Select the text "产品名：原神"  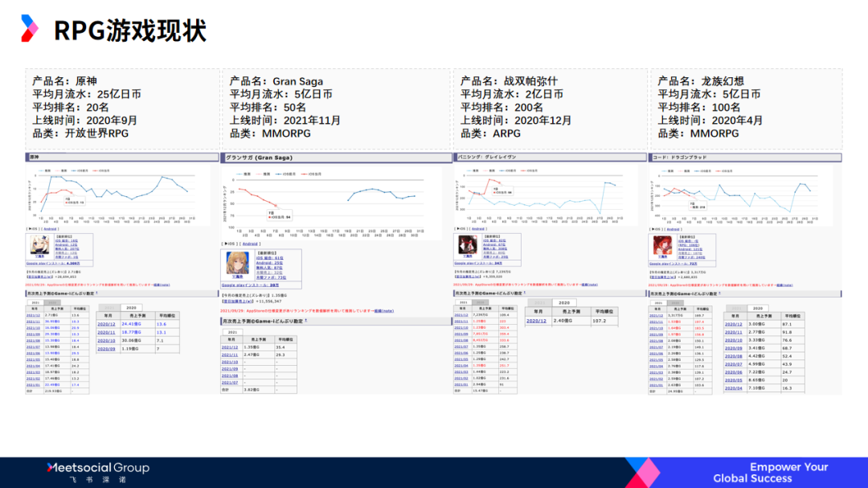[64, 81]
